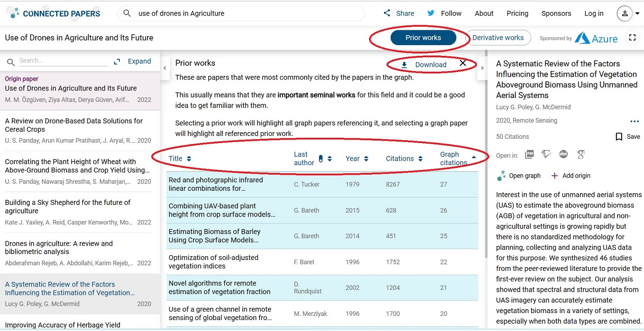Sort table by Year column
Viewport: 644px width, 331px height.
click(357, 159)
